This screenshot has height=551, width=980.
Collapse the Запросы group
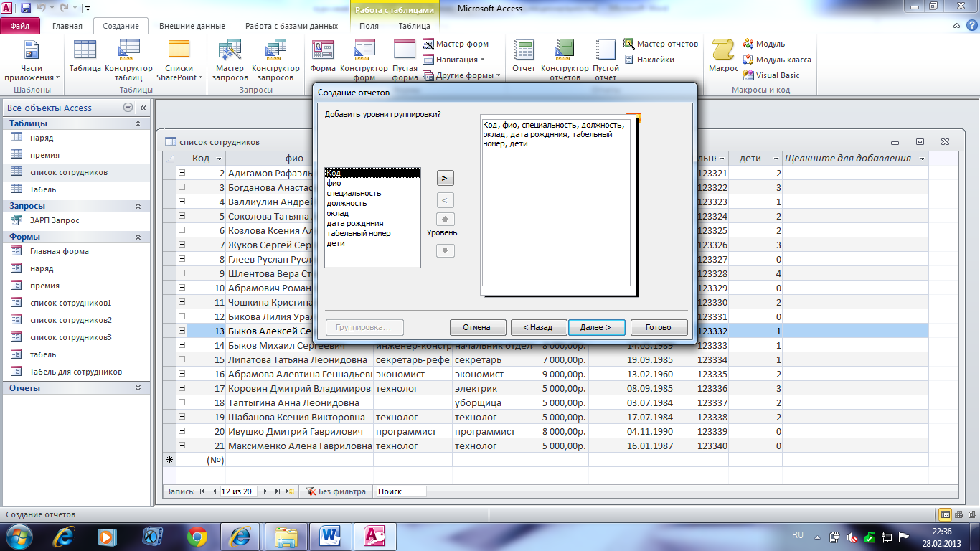(x=138, y=206)
